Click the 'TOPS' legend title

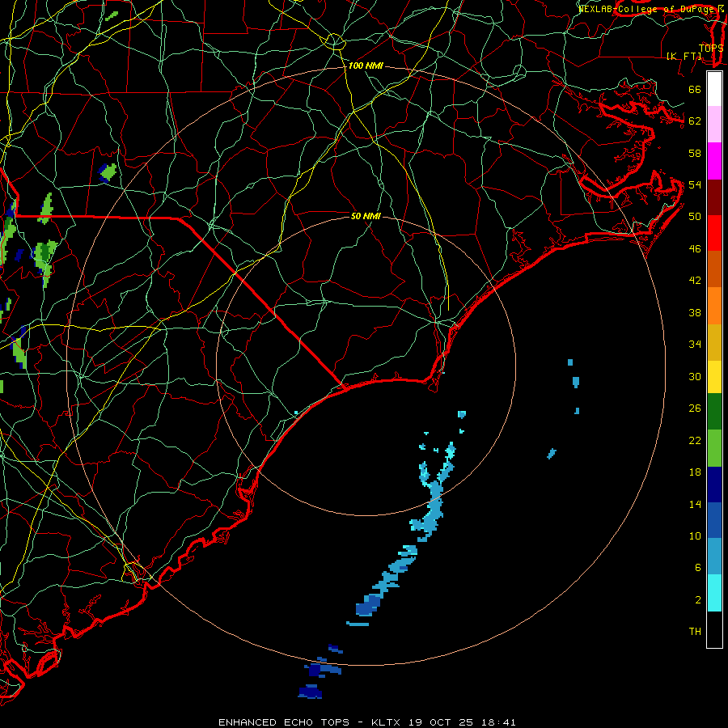tap(711, 48)
